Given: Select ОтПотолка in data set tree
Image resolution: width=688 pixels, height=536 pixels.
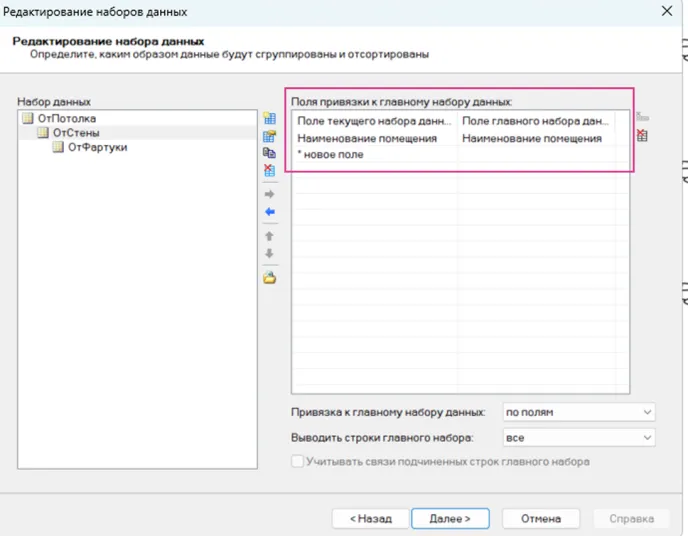Looking at the screenshot, I should tap(67, 118).
